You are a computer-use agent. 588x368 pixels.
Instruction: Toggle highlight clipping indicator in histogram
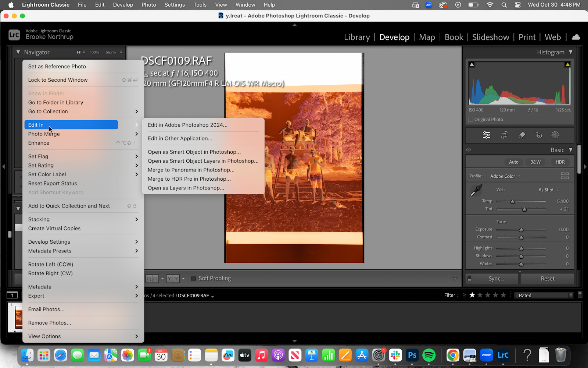tap(568, 65)
